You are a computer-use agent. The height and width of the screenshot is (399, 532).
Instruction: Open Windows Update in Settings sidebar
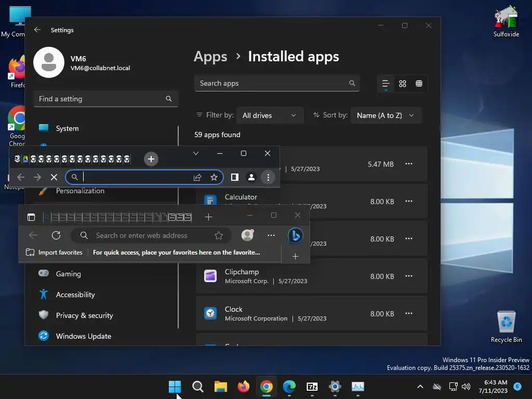click(106, 336)
